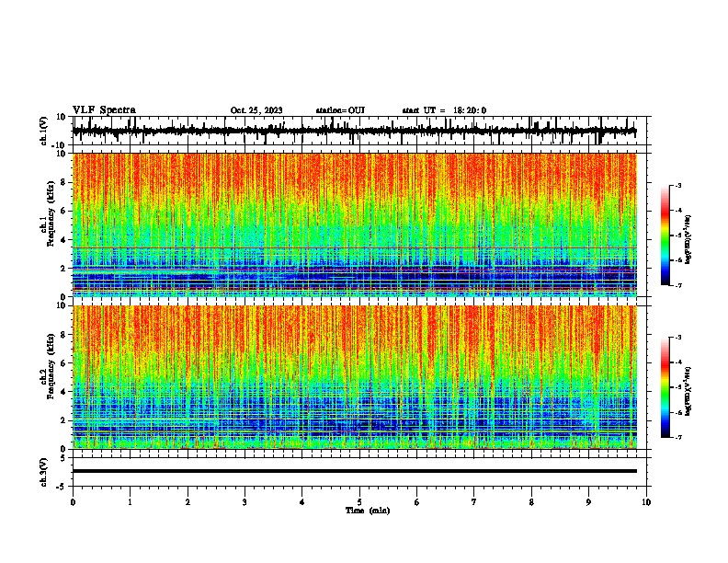Click the "station=OUI" label

tap(340, 110)
